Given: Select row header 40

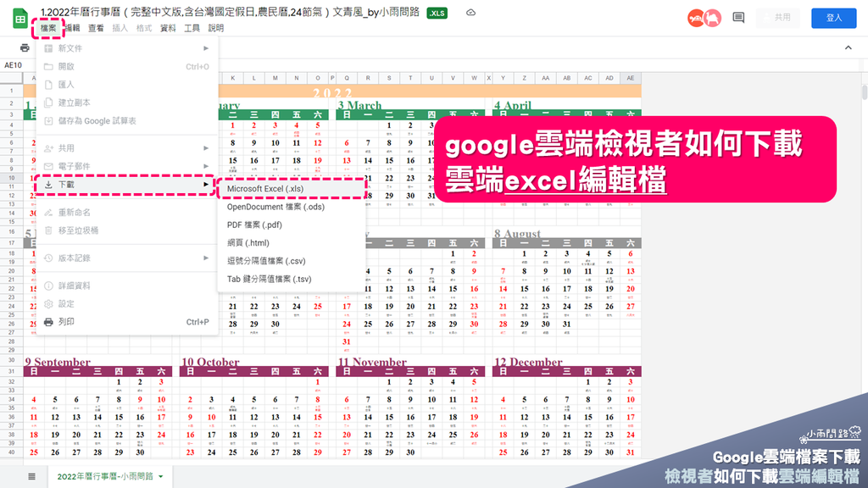Looking at the screenshot, I should tap(11, 452).
